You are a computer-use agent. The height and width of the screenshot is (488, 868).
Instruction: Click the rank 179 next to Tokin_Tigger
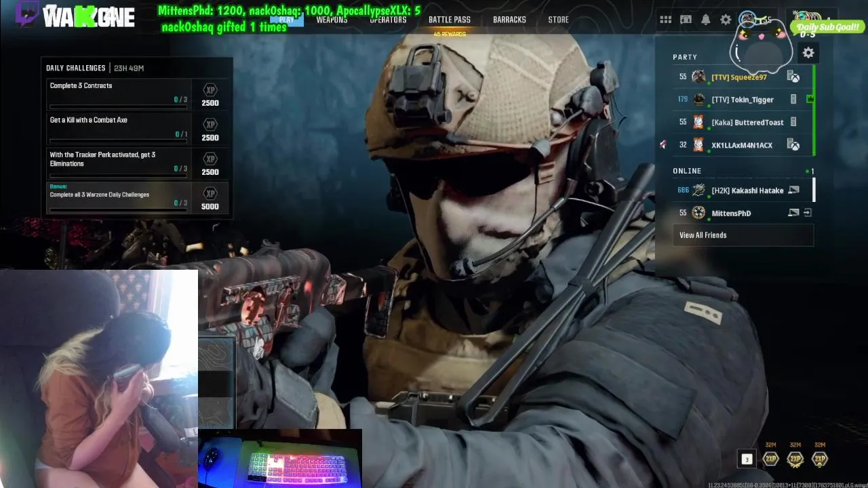point(682,99)
